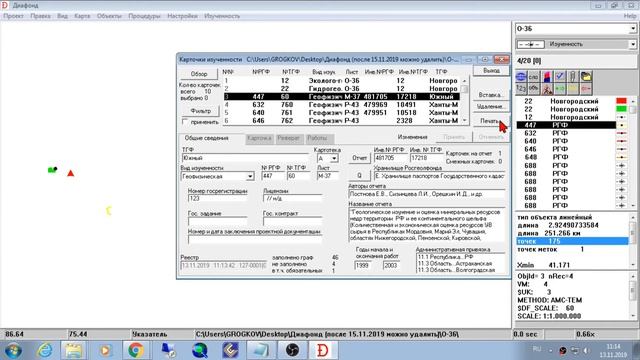Click the green swatch next to Новгородский
Viewport: 640px width, 360px height.
(621, 109)
